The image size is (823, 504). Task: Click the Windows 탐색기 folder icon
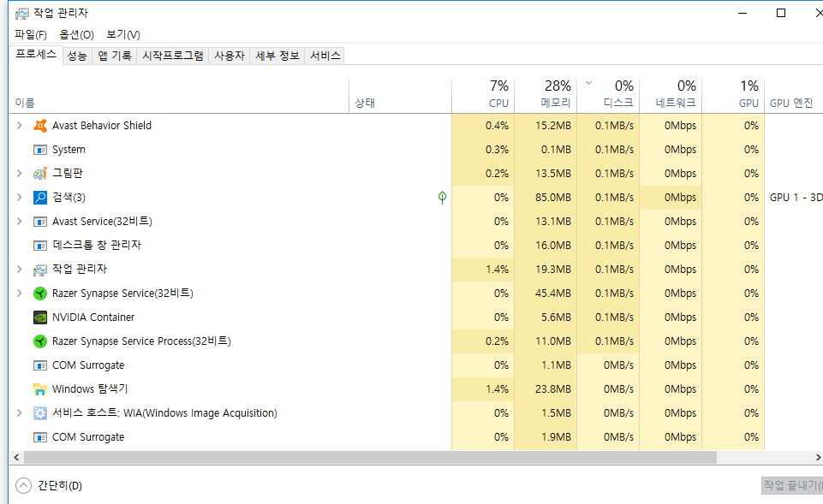(x=40, y=389)
